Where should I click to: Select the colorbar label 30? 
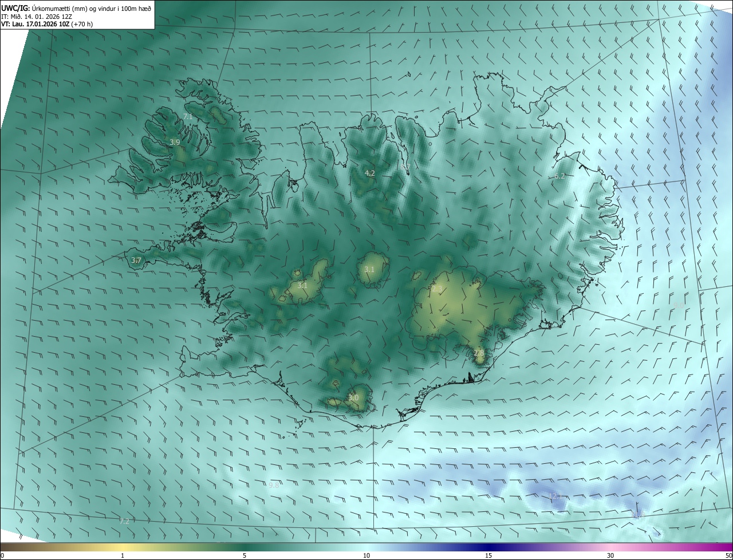[610, 555]
